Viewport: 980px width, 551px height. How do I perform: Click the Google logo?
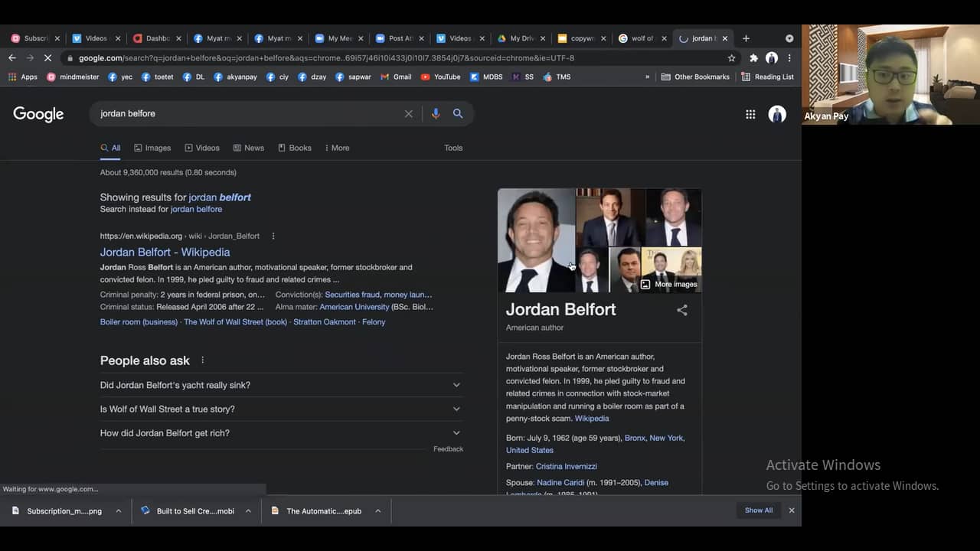tap(38, 114)
